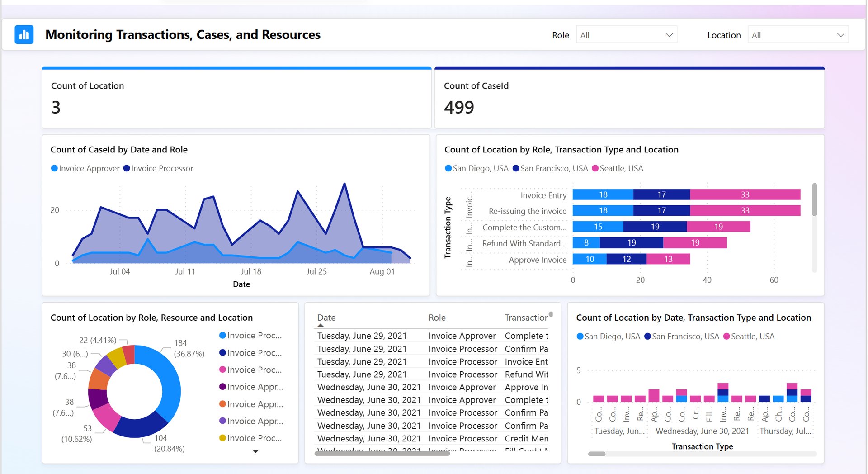Sort table by the Date column header
The width and height of the screenshot is (868, 474).
(x=326, y=318)
